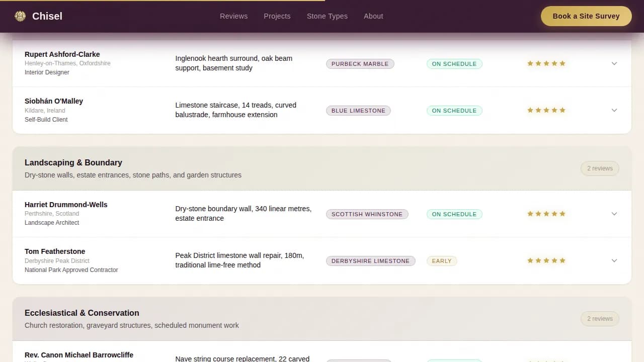Click Book a Site Survey button
Image resolution: width=644 pixels, height=362 pixels.
click(586, 16)
